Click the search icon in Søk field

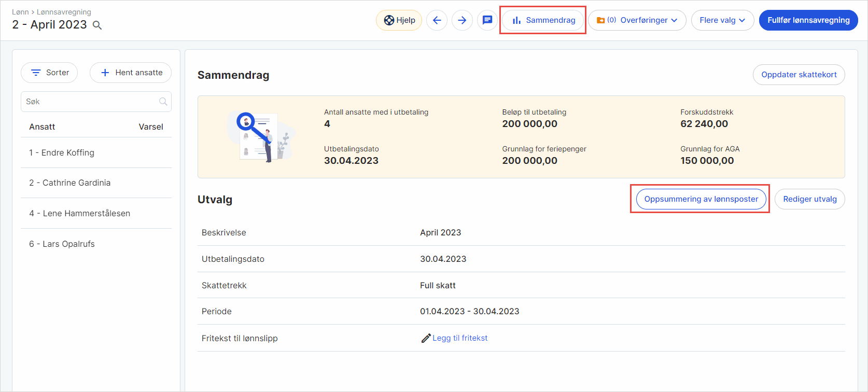pos(163,102)
